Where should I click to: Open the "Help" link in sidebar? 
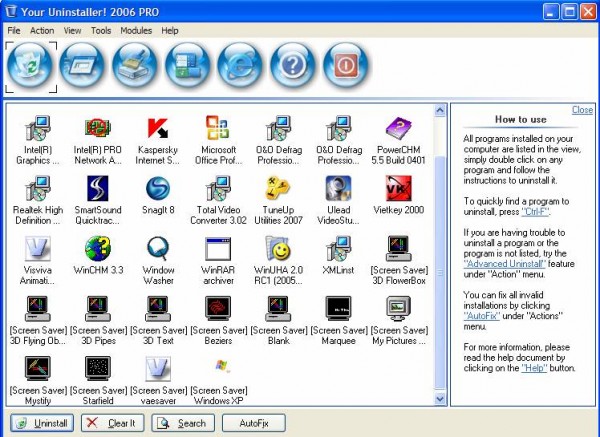[x=534, y=368]
